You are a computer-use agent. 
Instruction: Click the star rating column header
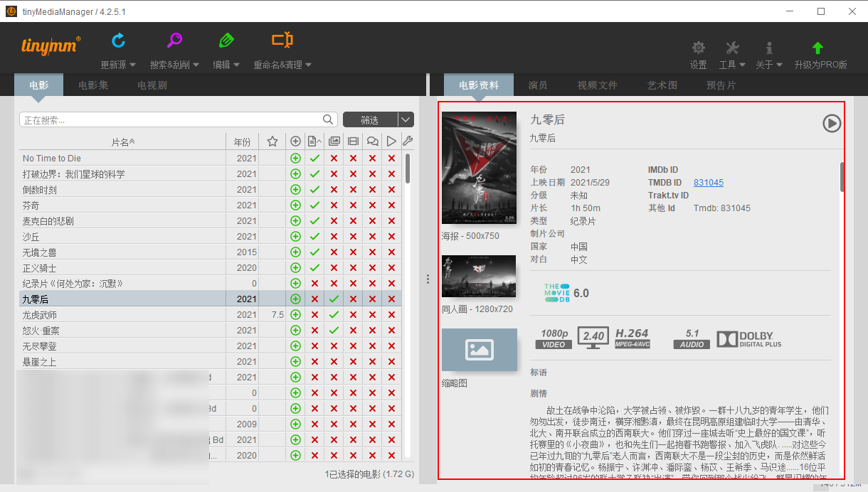pos(272,141)
